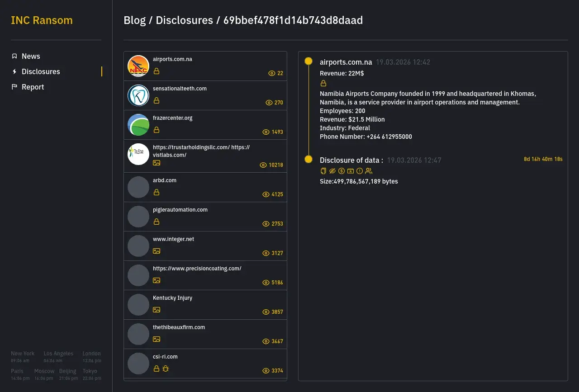Image resolution: width=579 pixels, height=392 pixels.
Task: Click the airports.com.na NAC logo thumbnail
Action: click(138, 66)
